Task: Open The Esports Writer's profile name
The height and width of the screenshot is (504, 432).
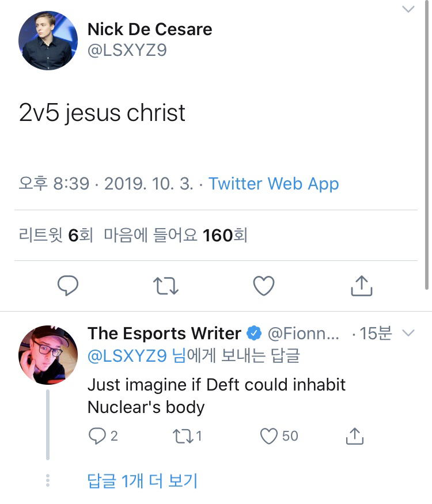Action: click(164, 334)
